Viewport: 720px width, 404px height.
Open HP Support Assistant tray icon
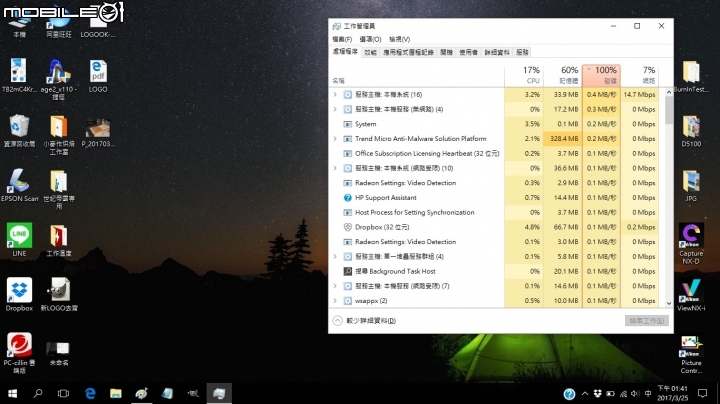(x=569, y=394)
